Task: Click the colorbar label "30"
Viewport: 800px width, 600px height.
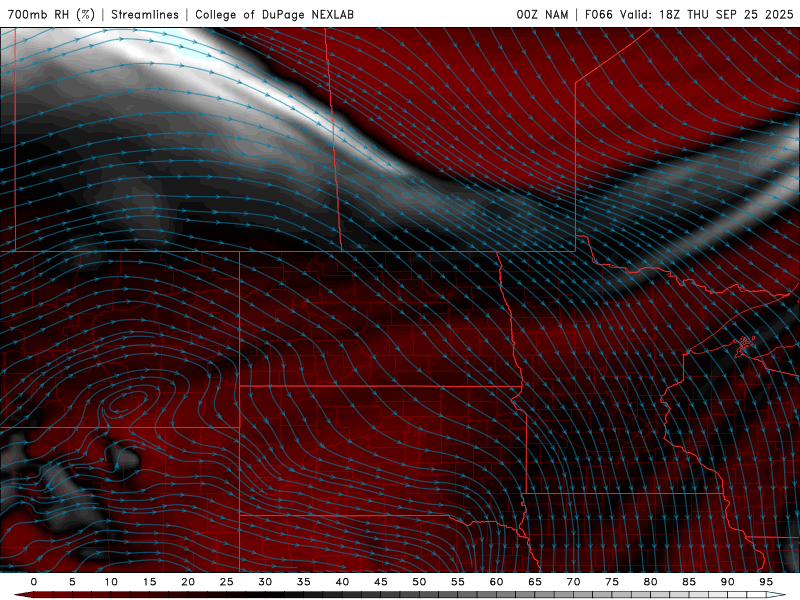Action: coord(265,582)
